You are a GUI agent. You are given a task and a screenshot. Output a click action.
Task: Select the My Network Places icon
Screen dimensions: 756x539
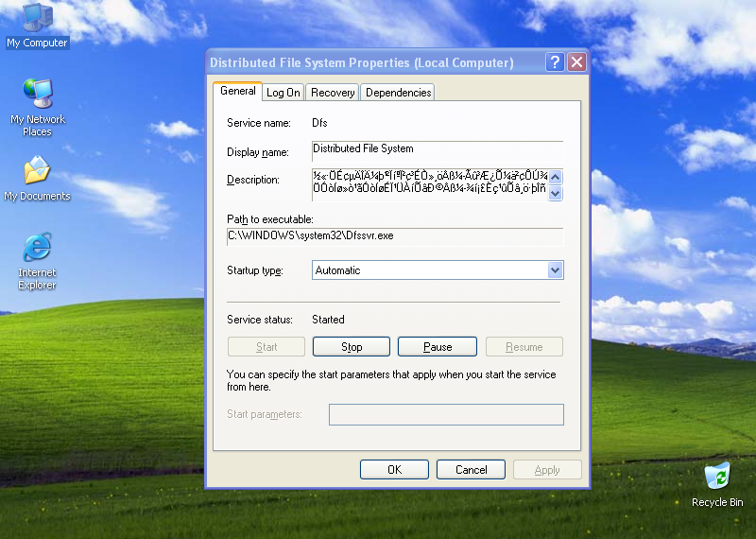(38, 107)
